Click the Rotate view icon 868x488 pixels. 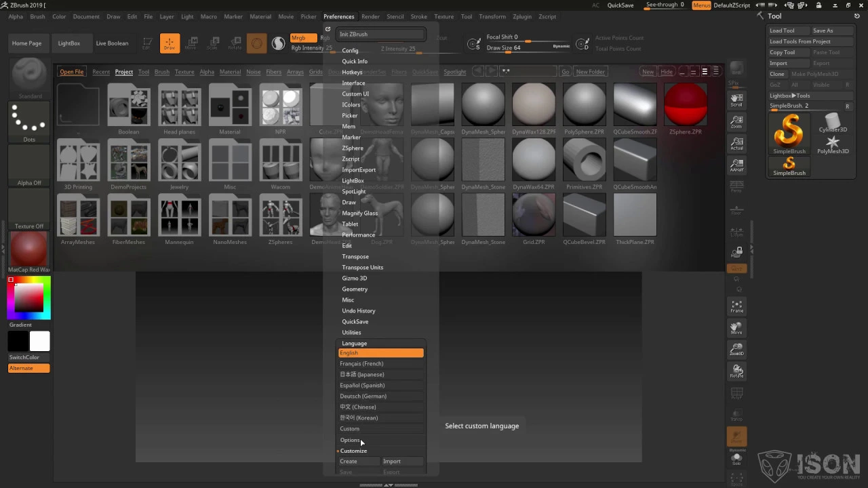(x=736, y=371)
